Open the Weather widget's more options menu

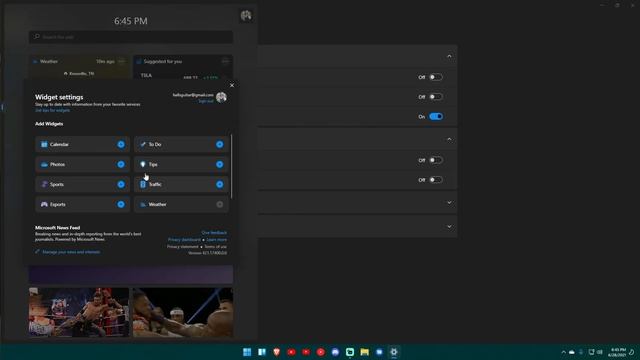coord(122,61)
